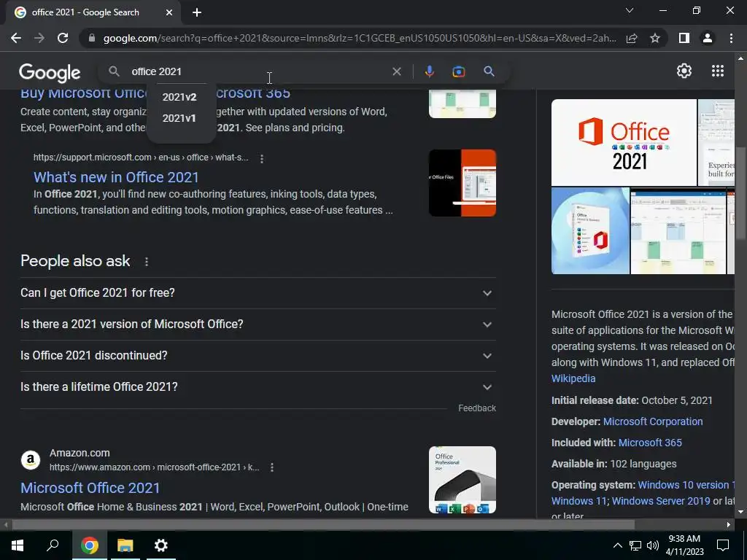
Task: Open the volume control tray icon
Action: (653, 545)
